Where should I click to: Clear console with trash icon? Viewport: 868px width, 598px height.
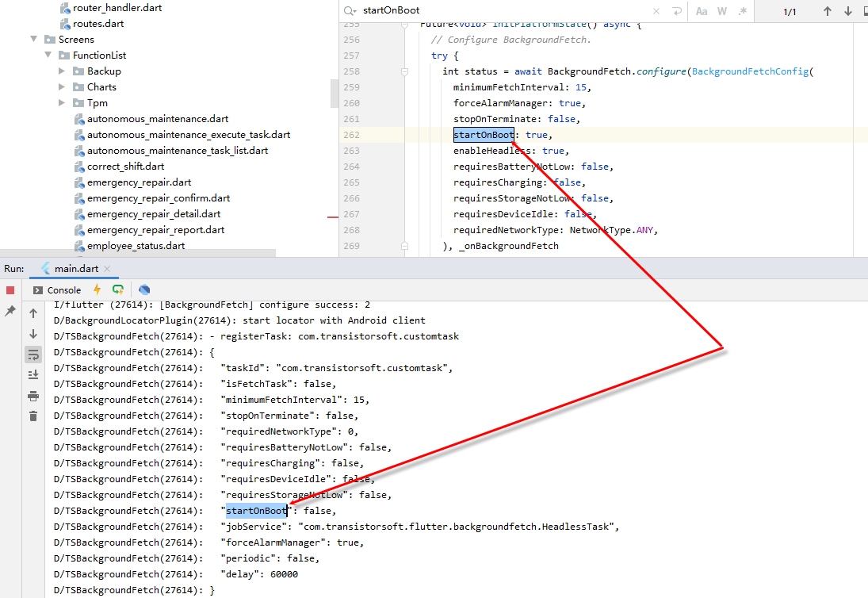pos(33,416)
